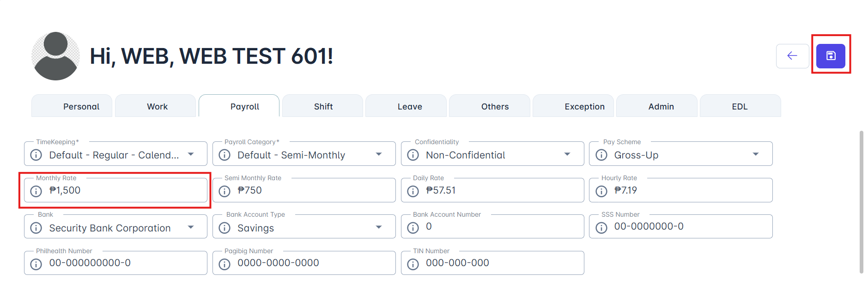
Task: Open the Payroll Category dropdown
Action: [x=379, y=154]
